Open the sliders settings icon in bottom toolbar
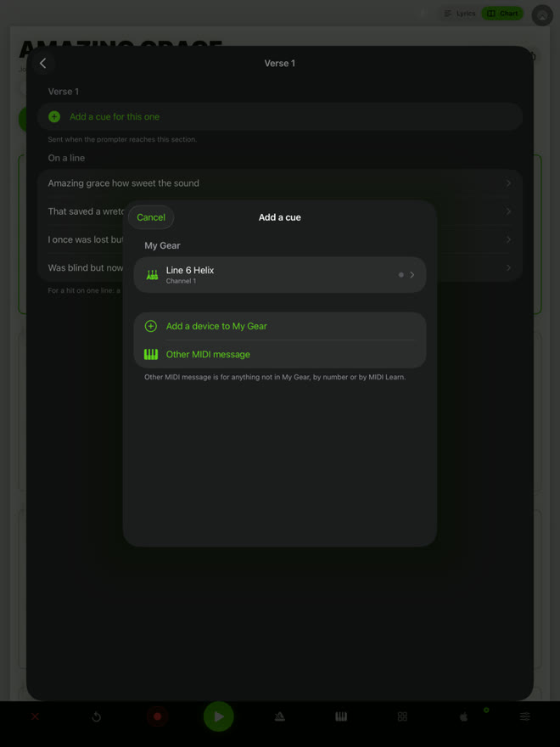 point(524,716)
